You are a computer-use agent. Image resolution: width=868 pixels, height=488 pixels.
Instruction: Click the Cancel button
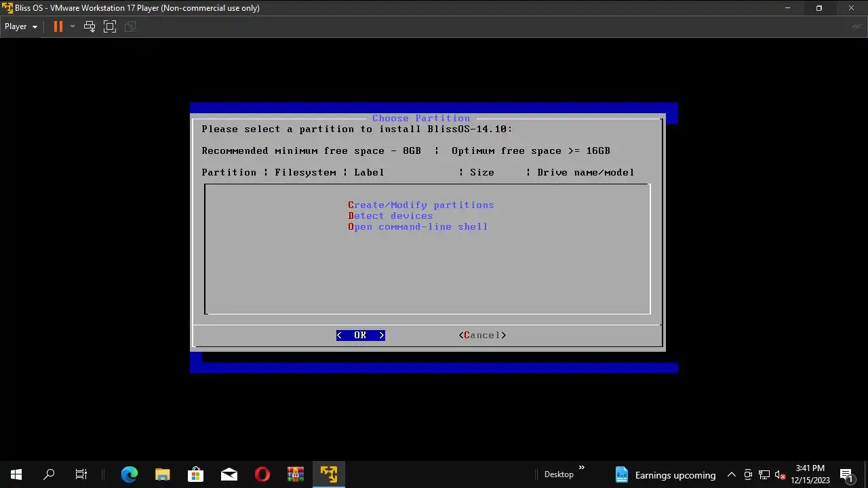pyautogui.click(x=482, y=335)
